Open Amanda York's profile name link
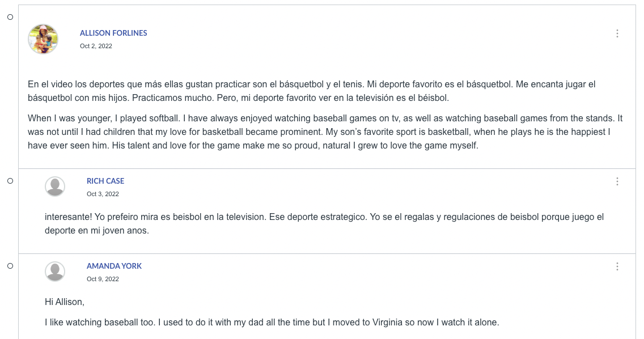Image resolution: width=644 pixels, height=339 pixels. (x=114, y=266)
